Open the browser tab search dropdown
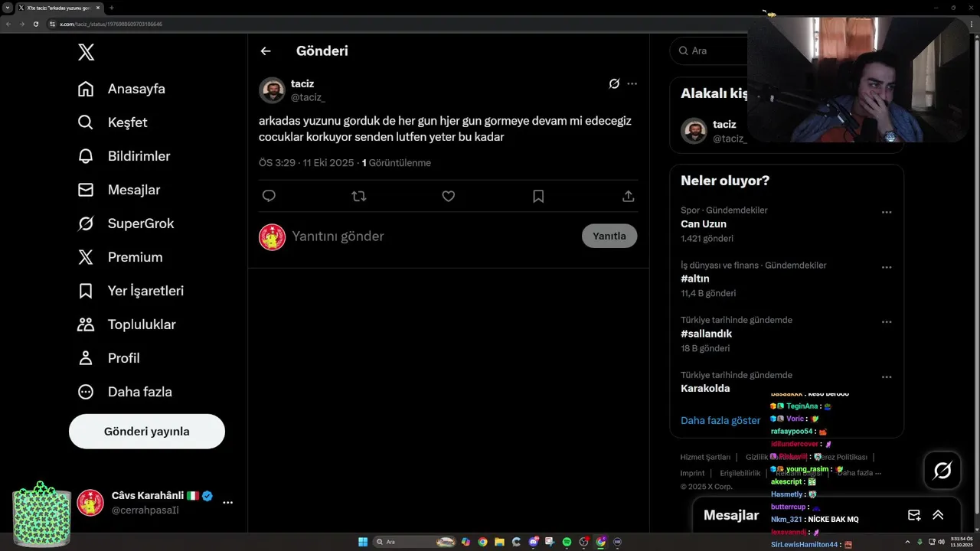 click(7, 8)
